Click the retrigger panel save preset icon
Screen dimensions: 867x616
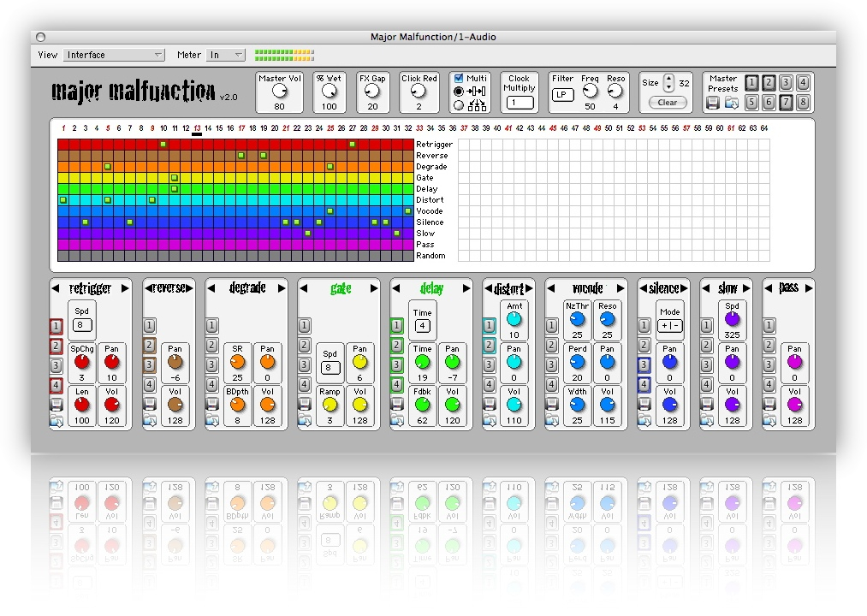[x=56, y=404]
